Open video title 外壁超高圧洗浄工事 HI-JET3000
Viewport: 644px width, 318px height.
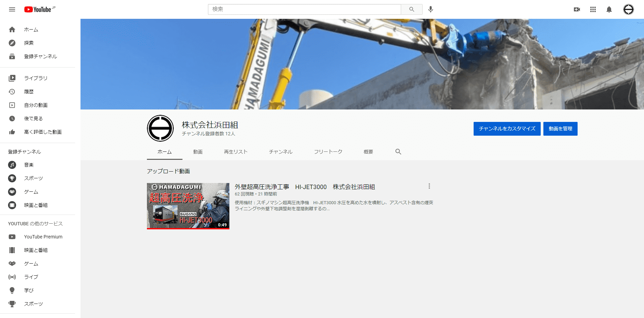[305, 187]
